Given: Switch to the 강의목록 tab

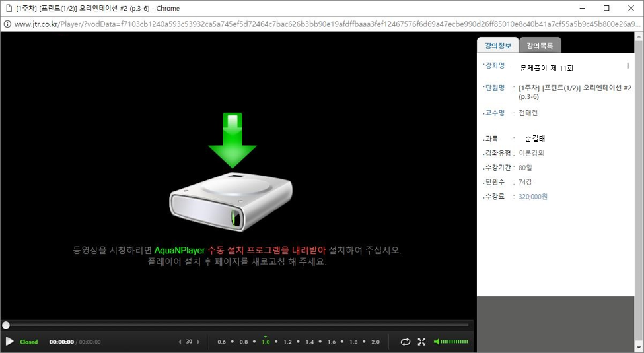Looking at the screenshot, I should pyautogui.click(x=540, y=46).
